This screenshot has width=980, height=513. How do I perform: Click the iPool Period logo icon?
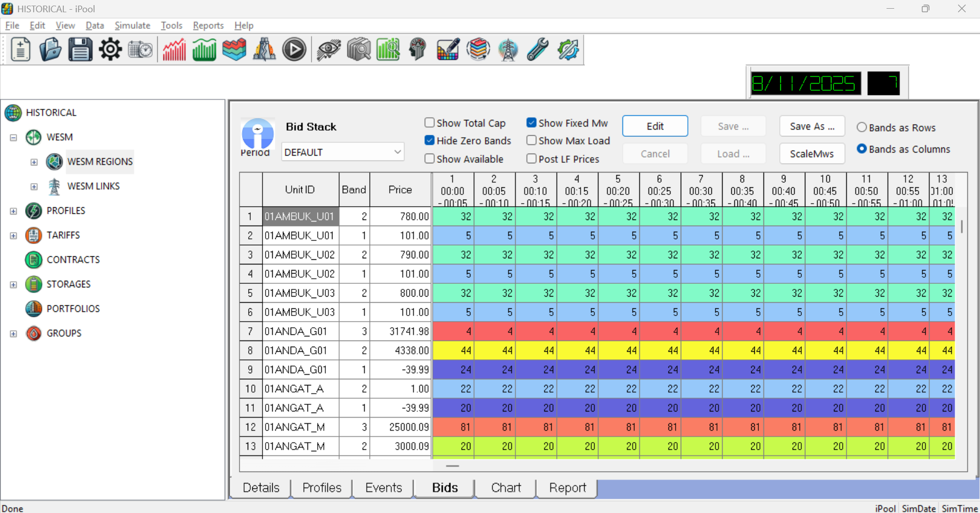click(257, 134)
